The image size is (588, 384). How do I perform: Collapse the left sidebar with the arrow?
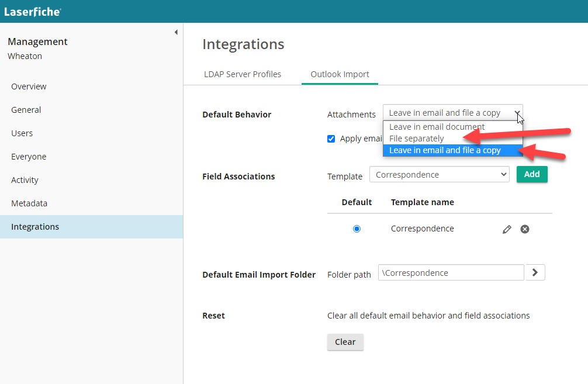coord(176,33)
